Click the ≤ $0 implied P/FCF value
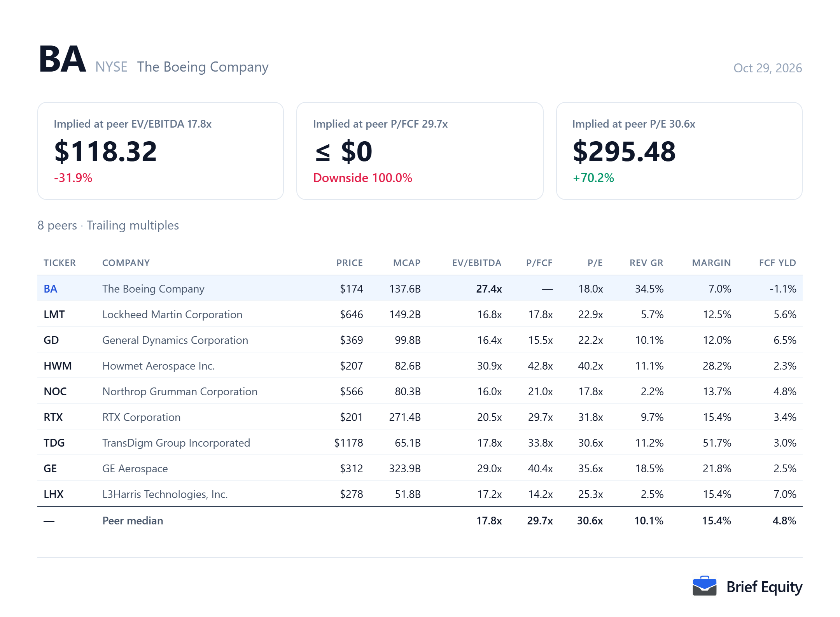Screen dimensions: 840x617 343,151
